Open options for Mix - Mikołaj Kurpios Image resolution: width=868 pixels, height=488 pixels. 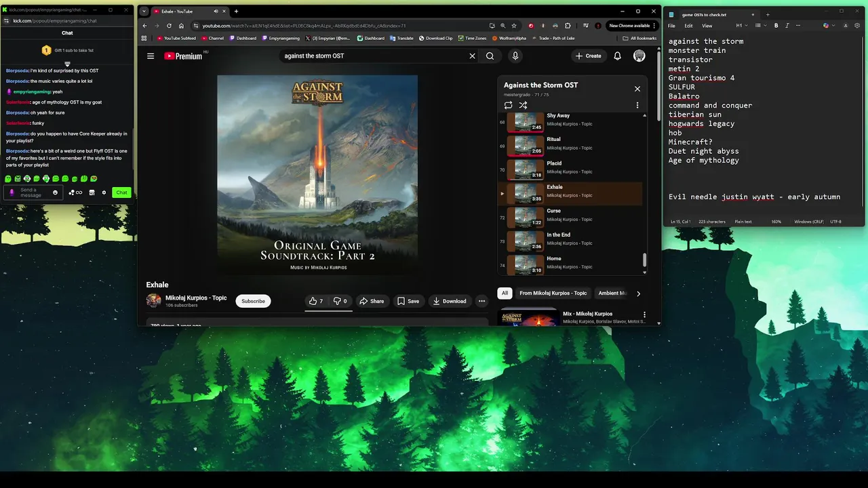click(644, 315)
